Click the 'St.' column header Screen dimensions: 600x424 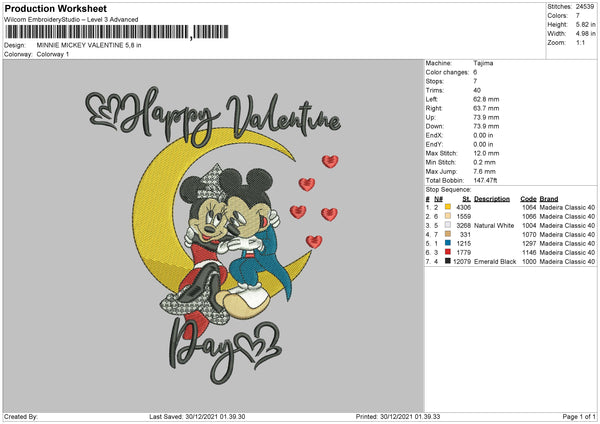click(466, 199)
